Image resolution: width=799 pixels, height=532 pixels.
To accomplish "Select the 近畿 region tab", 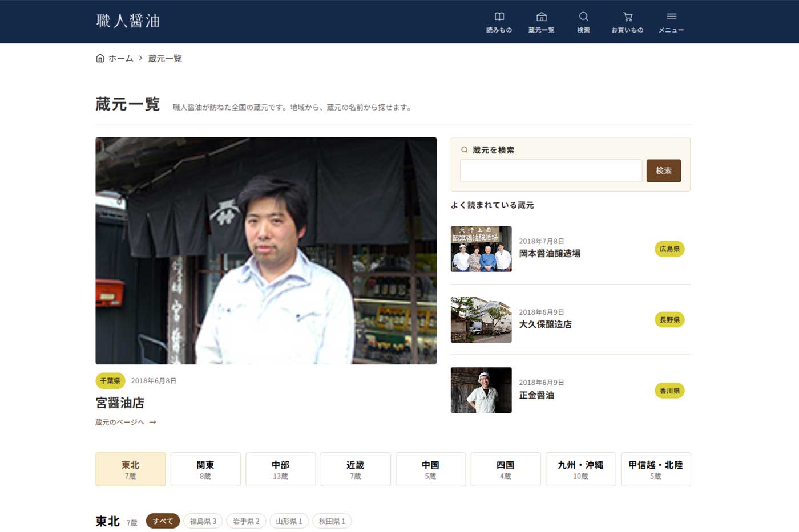I will 356,469.
